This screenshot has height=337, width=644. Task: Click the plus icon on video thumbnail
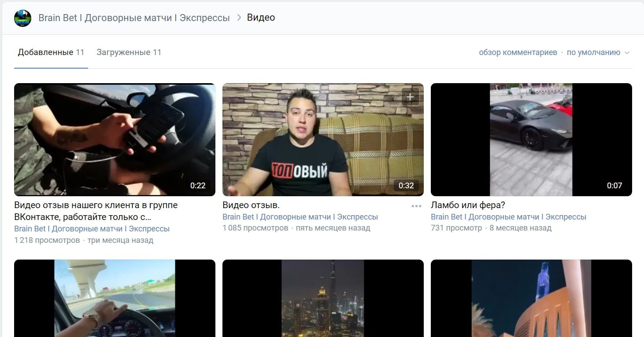[x=410, y=97]
